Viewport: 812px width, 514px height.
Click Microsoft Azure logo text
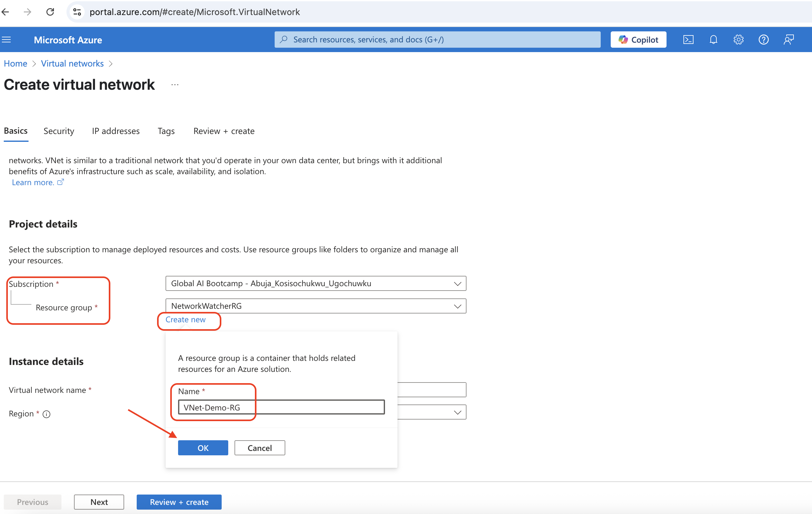point(68,40)
